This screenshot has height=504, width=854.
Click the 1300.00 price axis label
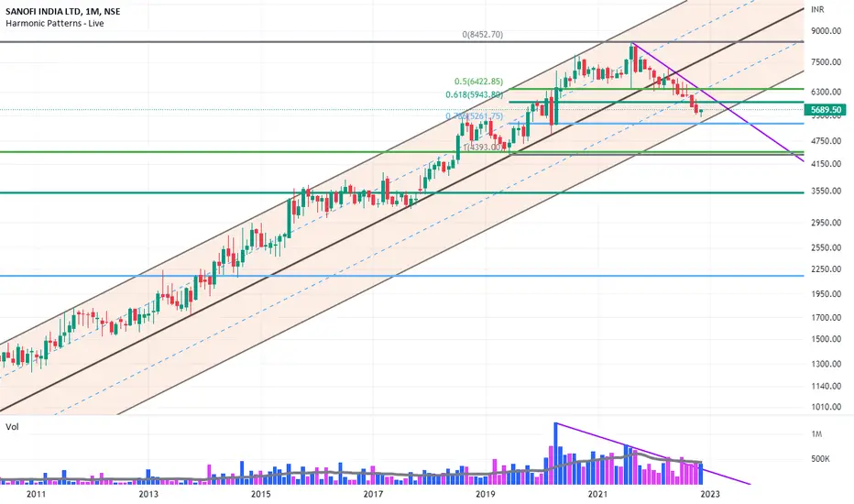pos(826,364)
